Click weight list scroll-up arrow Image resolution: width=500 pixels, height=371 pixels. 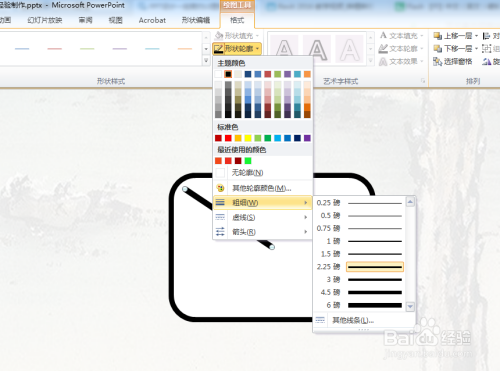click(410, 202)
